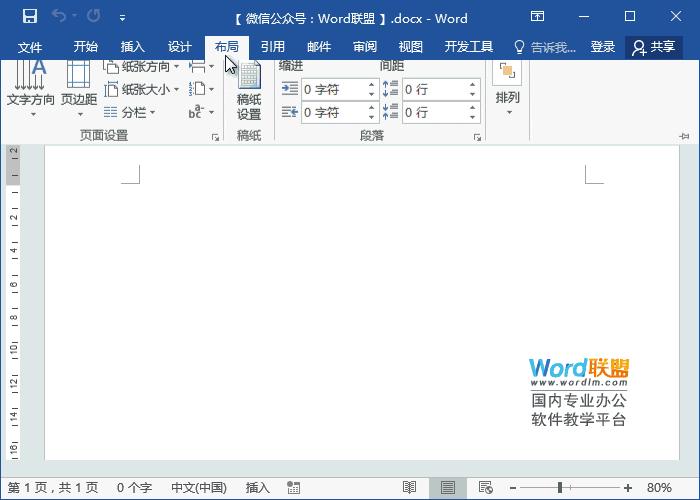Click the Save icon in the quick access toolbar
Screen dimensions: 700x500
pyautogui.click(x=30, y=17)
